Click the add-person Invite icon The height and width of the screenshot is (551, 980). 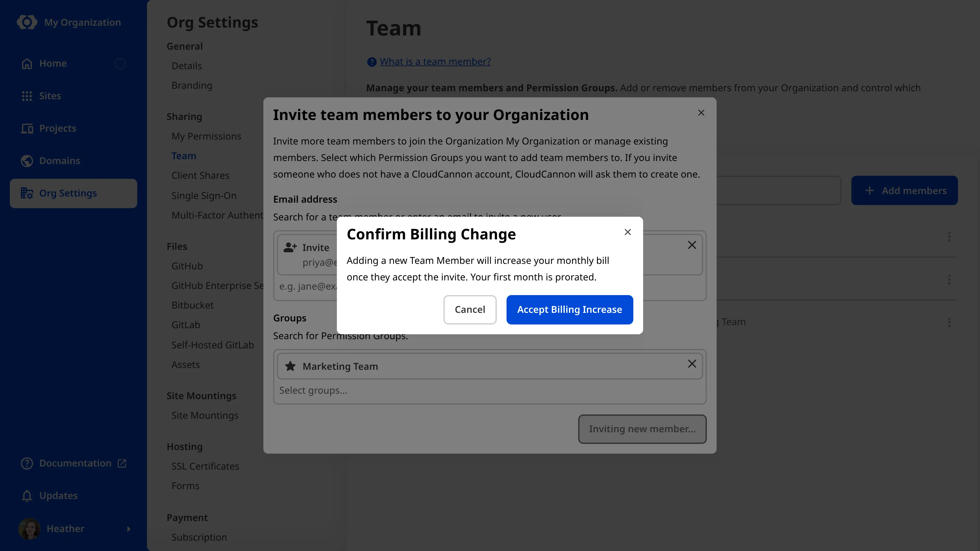(x=290, y=248)
